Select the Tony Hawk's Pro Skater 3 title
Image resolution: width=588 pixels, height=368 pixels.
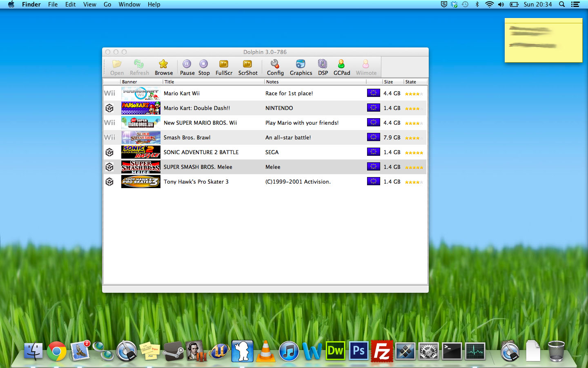(196, 182)
